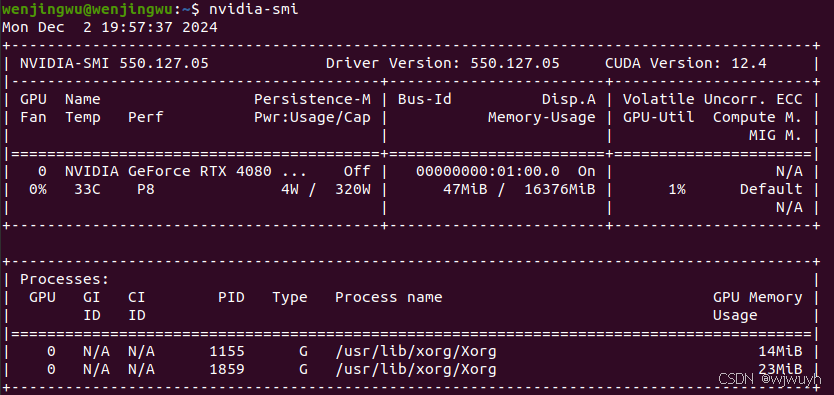Click the 1% GPU-Util value
834x395 pixels.
677,189
